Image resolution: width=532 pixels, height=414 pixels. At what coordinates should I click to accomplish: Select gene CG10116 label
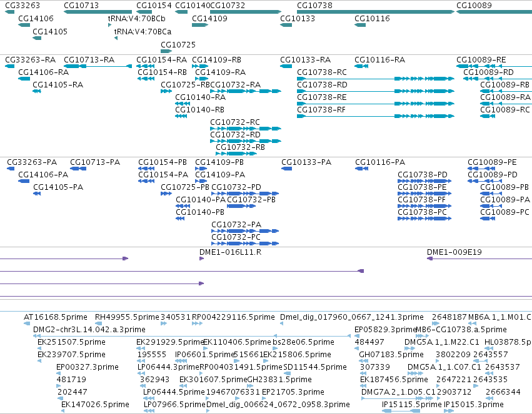coord(372,18)
